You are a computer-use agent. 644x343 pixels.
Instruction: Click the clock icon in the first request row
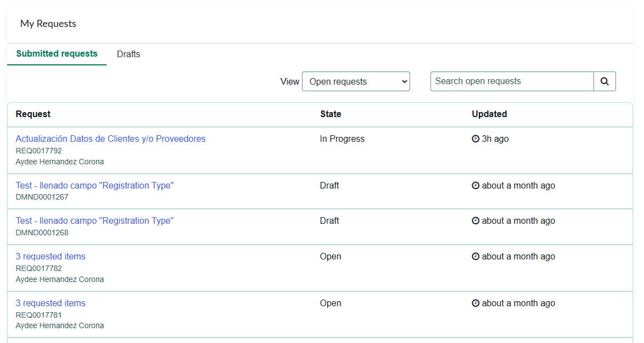click(x=475, y=139)
